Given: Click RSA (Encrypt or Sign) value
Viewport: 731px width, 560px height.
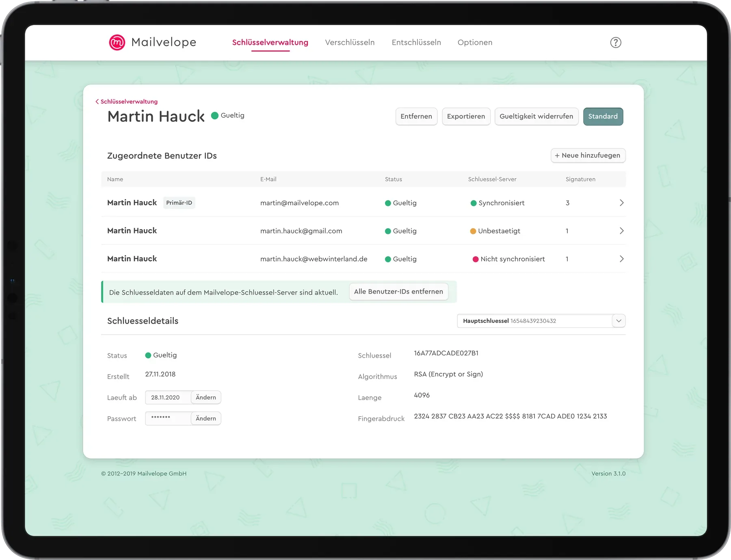Looking at the screenshot, I should coord(448,374).
